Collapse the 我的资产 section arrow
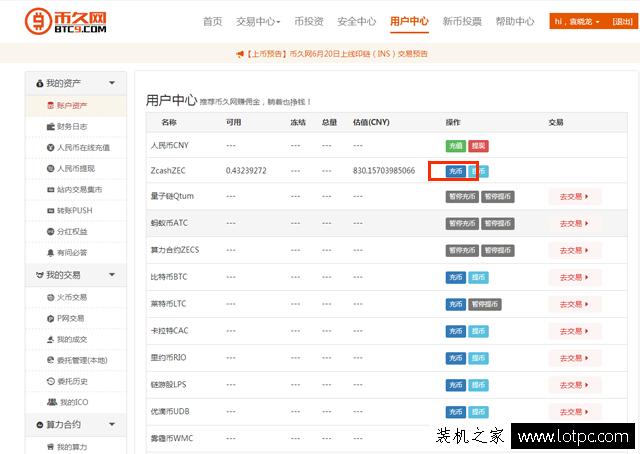640x454 pixels. [x=112, y=83]
